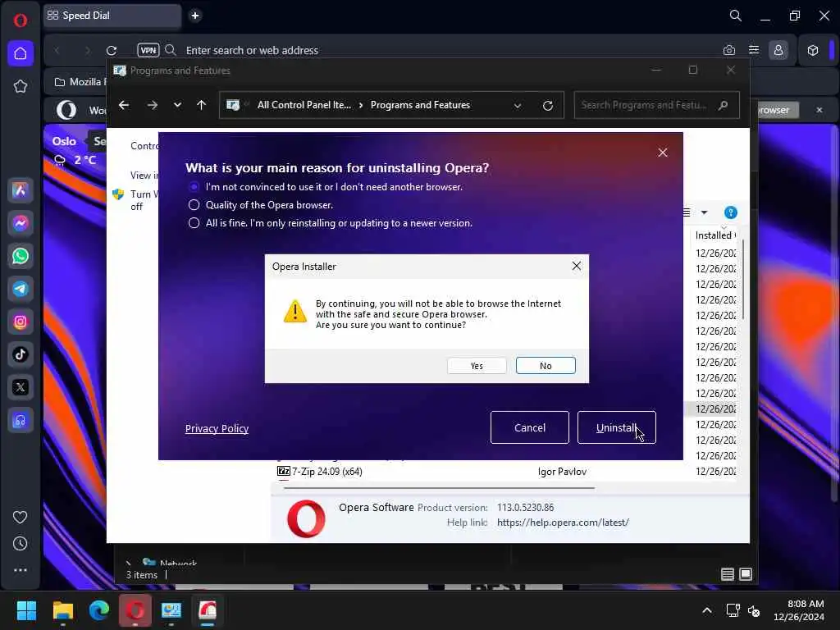Open help link https://help.opera.com/latest/
This screenshot has height=630, width=840.
tap(563, 523)
